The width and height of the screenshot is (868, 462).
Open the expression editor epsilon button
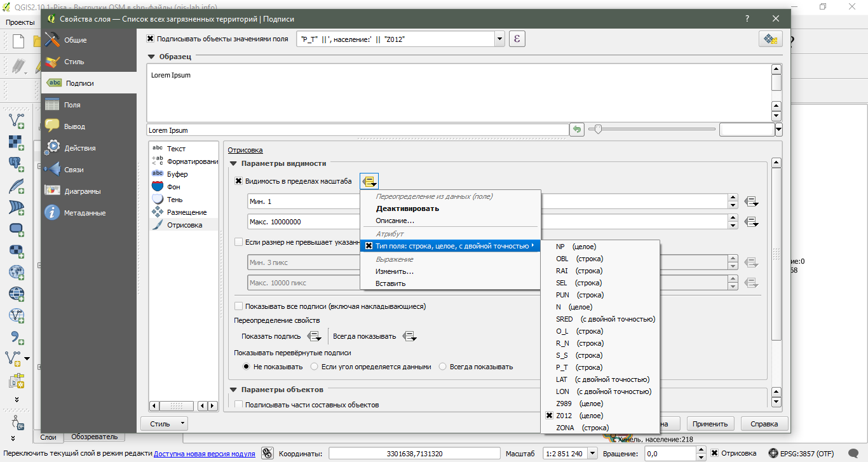(x=517, y=39)
